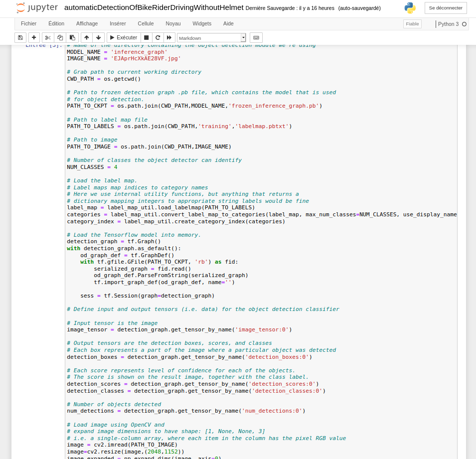Viewport: 476px width, 459px height.
Task: Open the Cellule menu
Action: [x=146, y=24]
